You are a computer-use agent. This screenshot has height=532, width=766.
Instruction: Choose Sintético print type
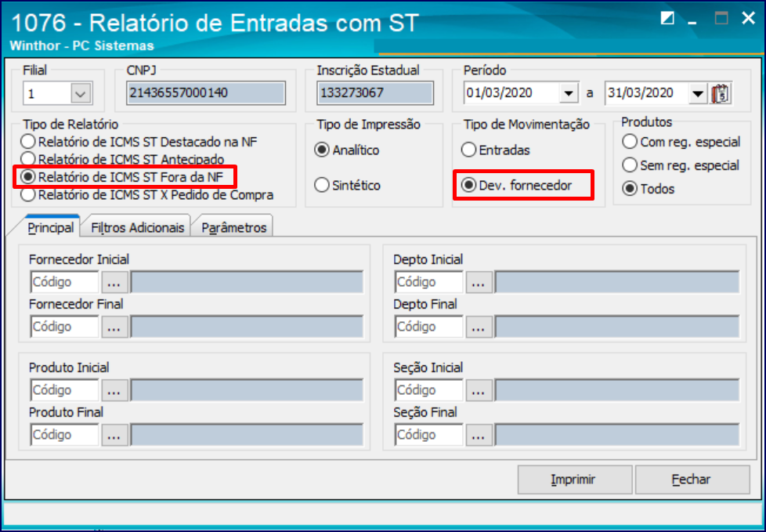coord(348,185)
